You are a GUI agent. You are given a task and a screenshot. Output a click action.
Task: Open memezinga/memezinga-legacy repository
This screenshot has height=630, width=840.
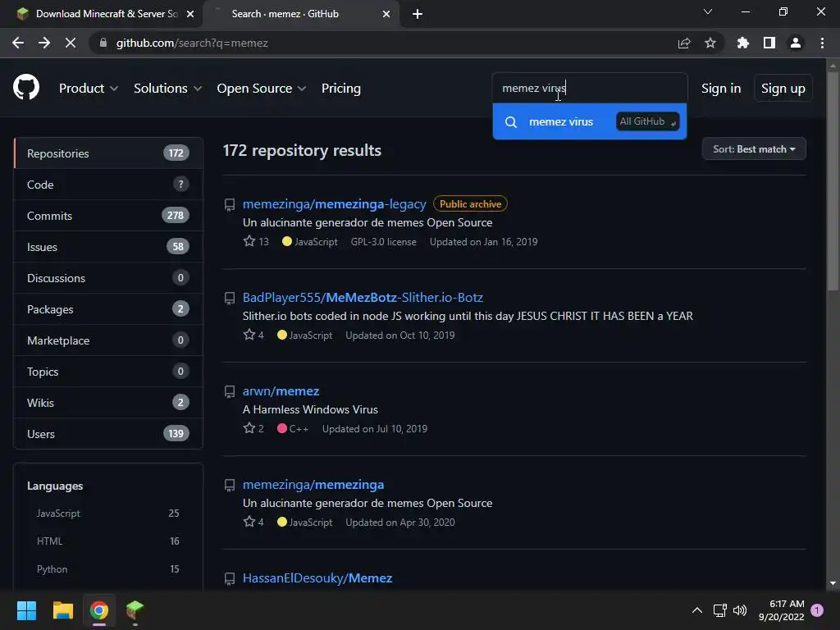(x=335, y=204)
